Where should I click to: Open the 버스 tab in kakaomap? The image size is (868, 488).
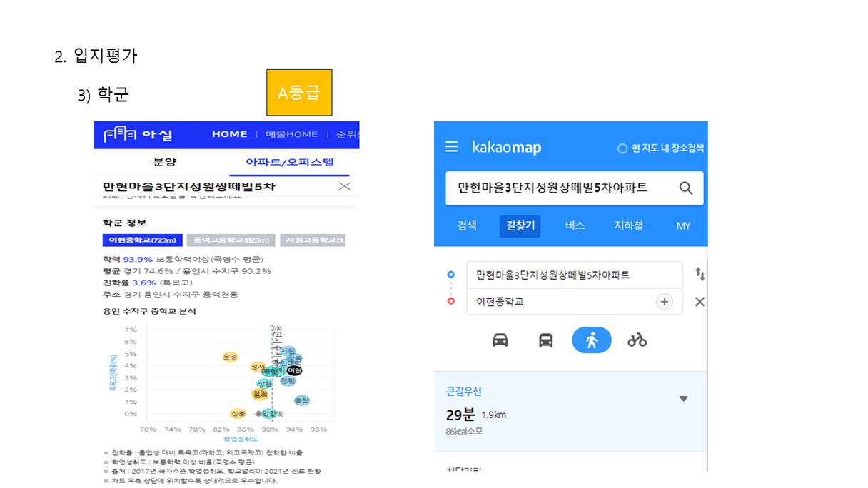click(575, 225)
